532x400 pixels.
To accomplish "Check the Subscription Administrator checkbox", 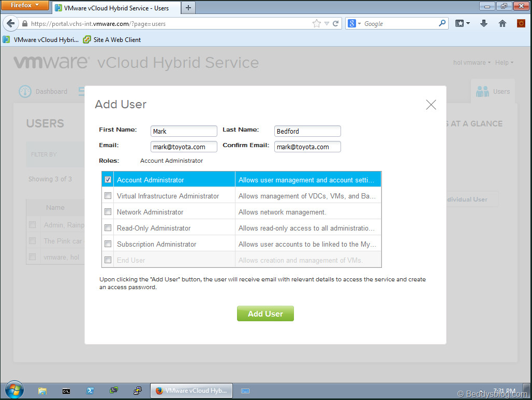I will pos(108,244).
